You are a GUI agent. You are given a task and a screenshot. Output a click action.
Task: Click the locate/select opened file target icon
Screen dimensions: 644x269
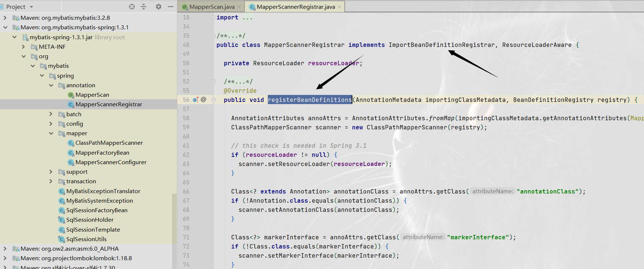pyautogui.click(x=132, y=7)
